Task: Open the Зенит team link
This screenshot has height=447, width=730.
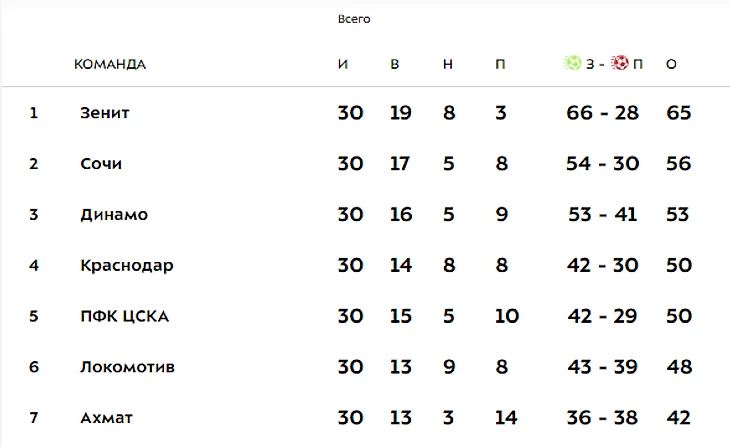Action: 104,113
